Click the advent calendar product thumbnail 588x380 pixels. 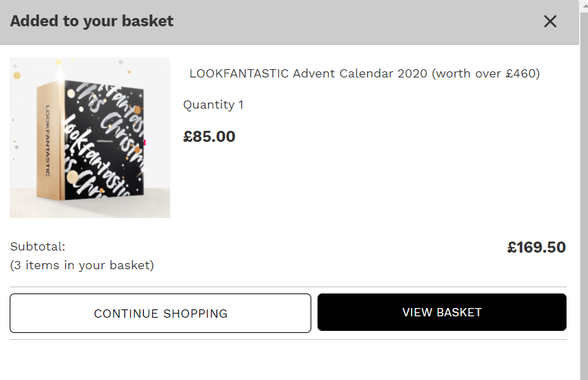click(90, 138)
